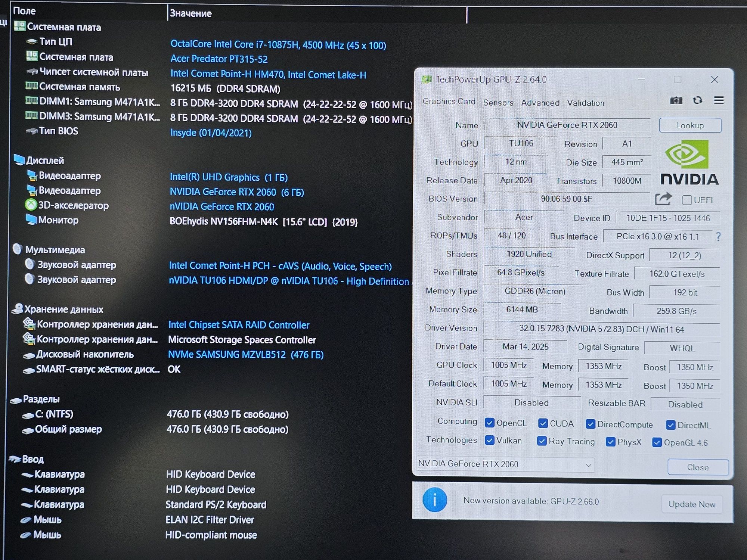Toggle the DirectCompute checkbox
Screen dimensions: 747x560
[591, 424]
